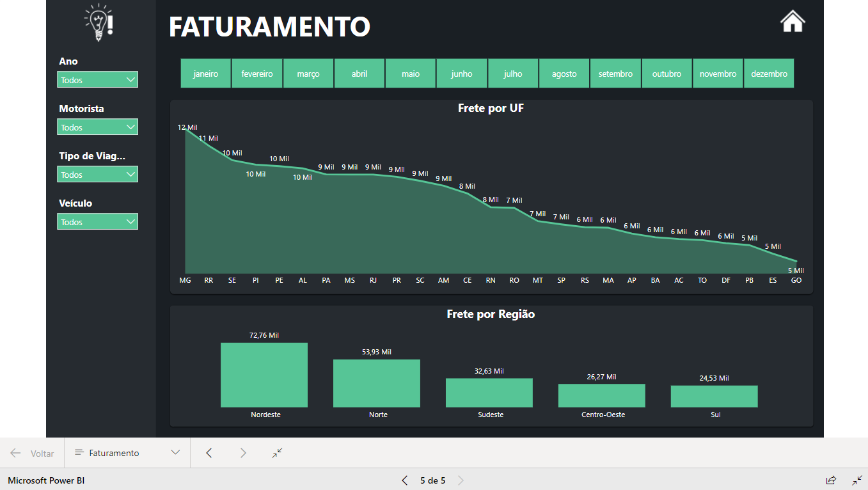The height and width of the screenshot is (490, 868).
Task: Toggle the junho month slicer
Action: coord(462,74)
